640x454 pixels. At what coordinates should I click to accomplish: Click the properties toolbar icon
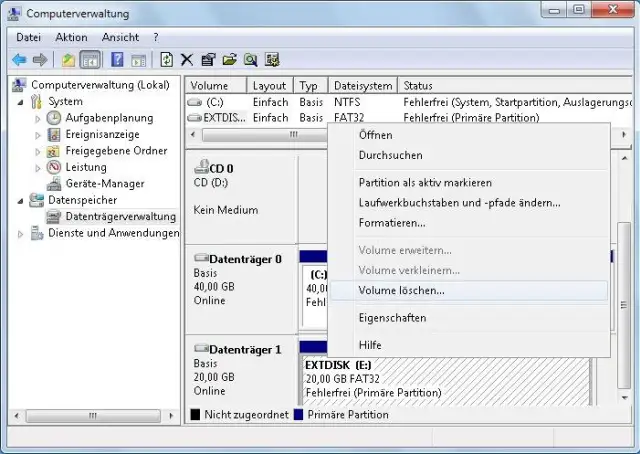pos(208,60)
